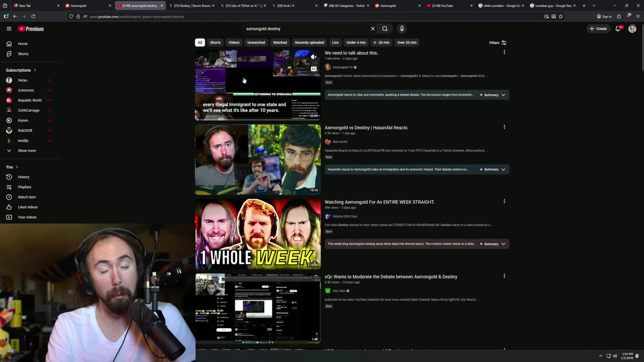The image size is (644, 362).
Task: Click the magnifier search button
Action: coord(385,29)
